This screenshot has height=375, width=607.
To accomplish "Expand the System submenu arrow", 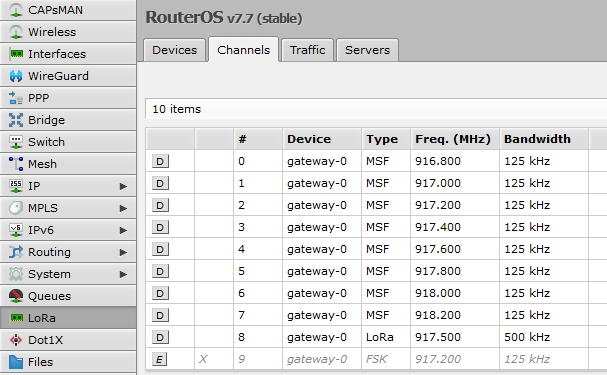I will point(123,274).
